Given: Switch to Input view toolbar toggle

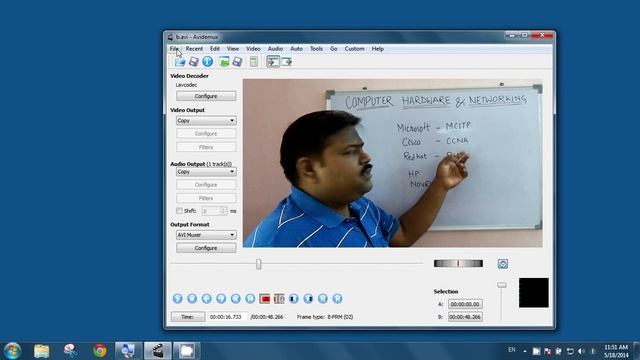Looking at the screenshot, I should coord(273,62).
